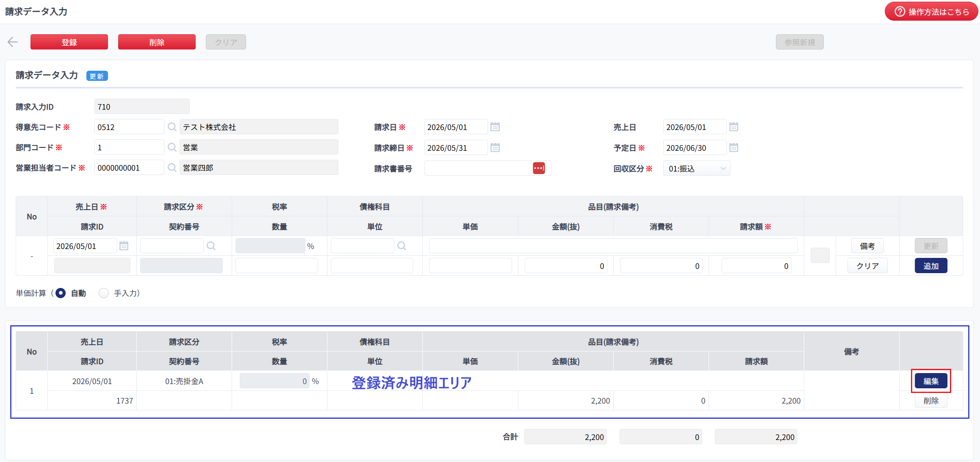Select 手入力 unit price calculation

coord(104,293)
